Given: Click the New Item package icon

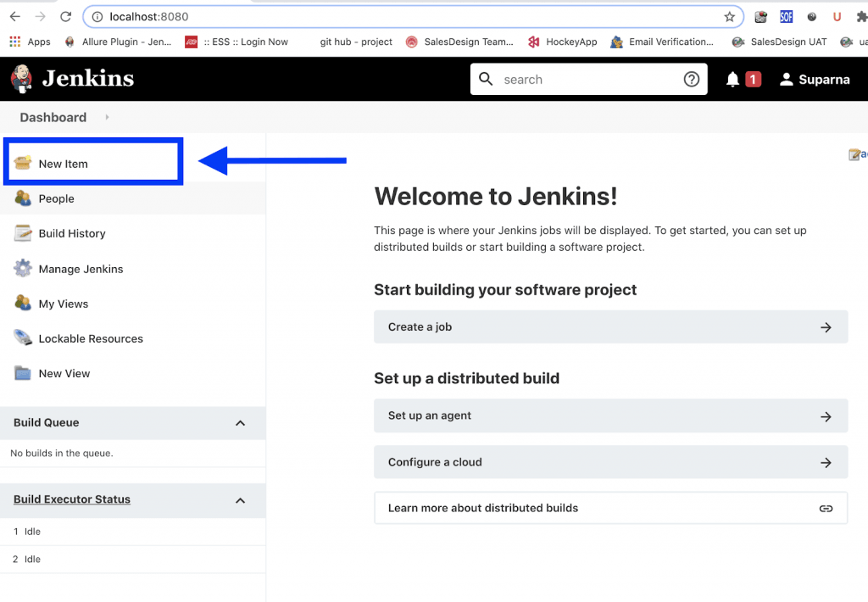Looking at the screenshot, I should click(x=23, y=163).
